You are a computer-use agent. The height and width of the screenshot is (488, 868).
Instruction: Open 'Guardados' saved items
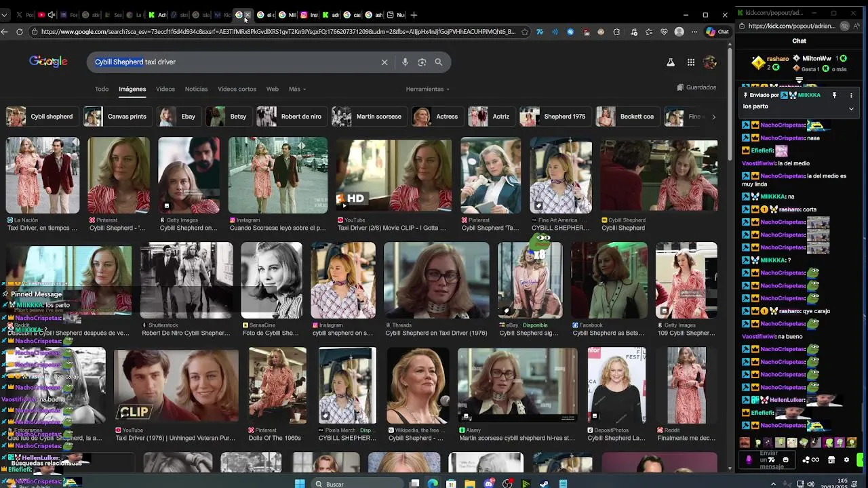click(696, 87)
